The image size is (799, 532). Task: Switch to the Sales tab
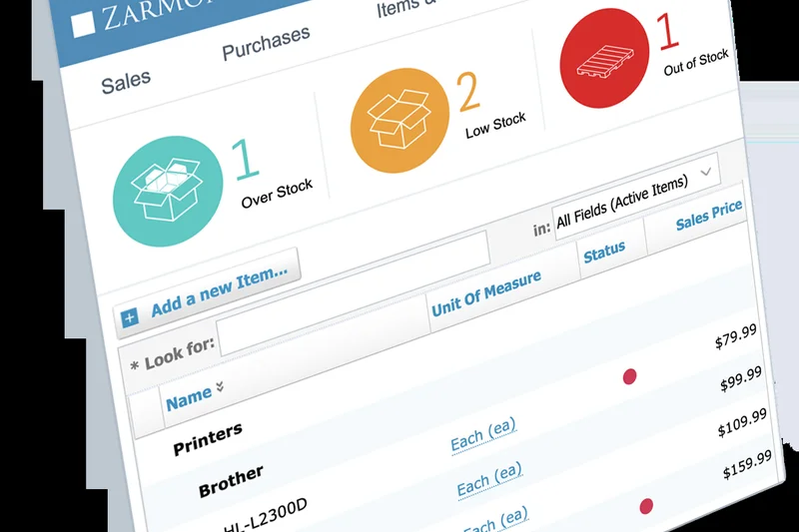[x=126, y=80]
